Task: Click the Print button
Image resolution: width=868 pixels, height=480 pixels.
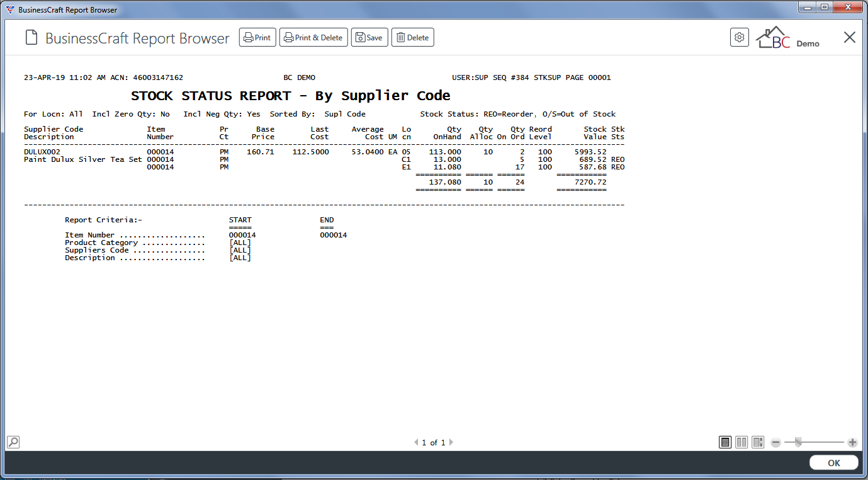Action: click(257, 38)
